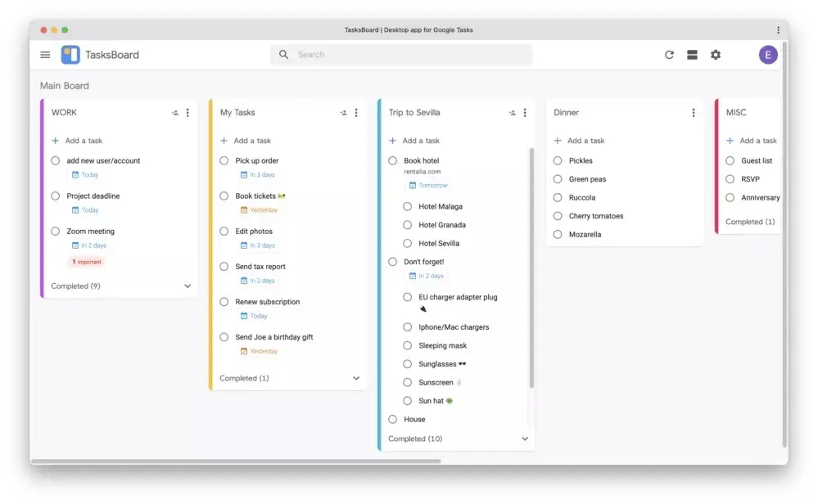Open Dinner list three-dot menu
Screen dimensions: 818x504
click(694, 113)
